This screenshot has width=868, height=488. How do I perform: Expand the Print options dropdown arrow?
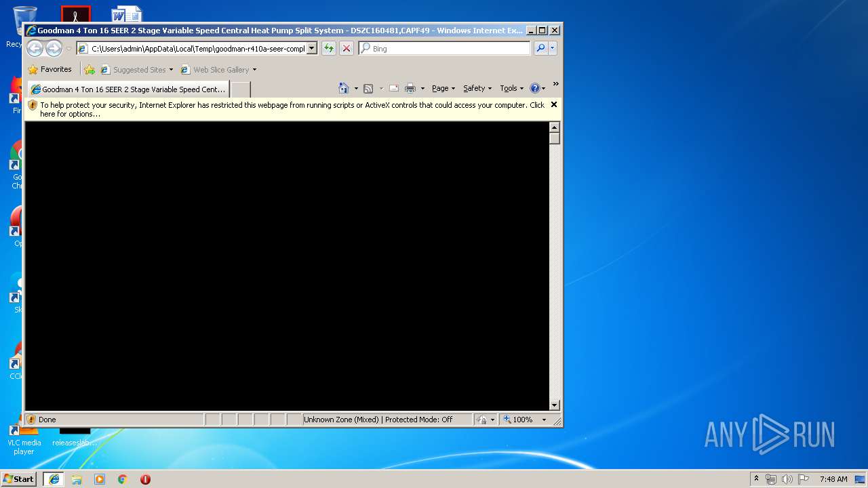[x=422, y=89]
